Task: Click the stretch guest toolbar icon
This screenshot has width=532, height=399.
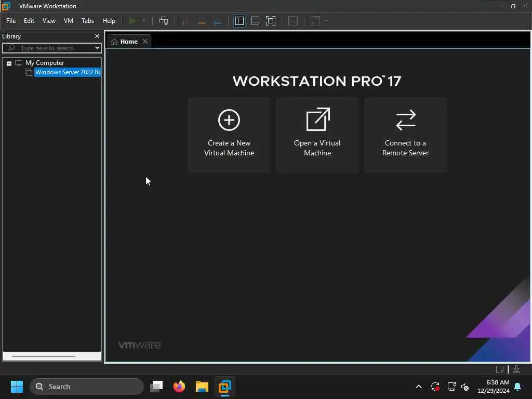Action: point(315,21)
